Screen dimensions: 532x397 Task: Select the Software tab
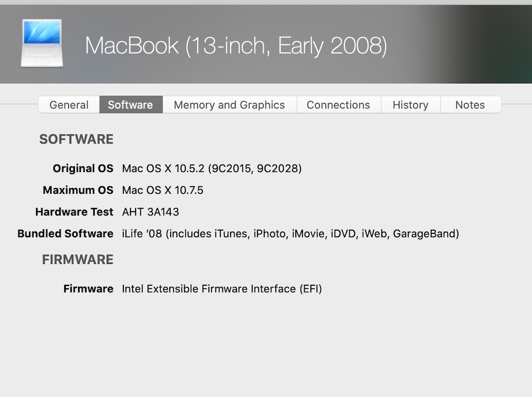click(x=131, y=105)
